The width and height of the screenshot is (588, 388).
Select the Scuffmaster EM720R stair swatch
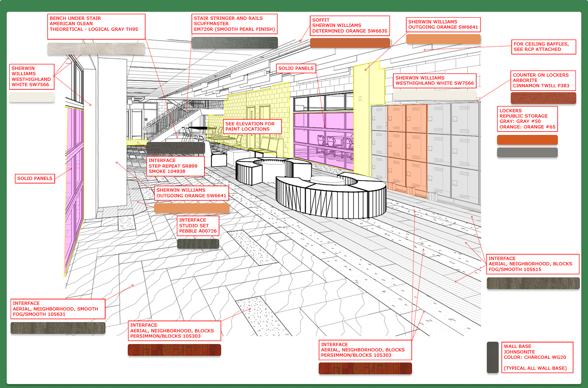tap(235, 43)
